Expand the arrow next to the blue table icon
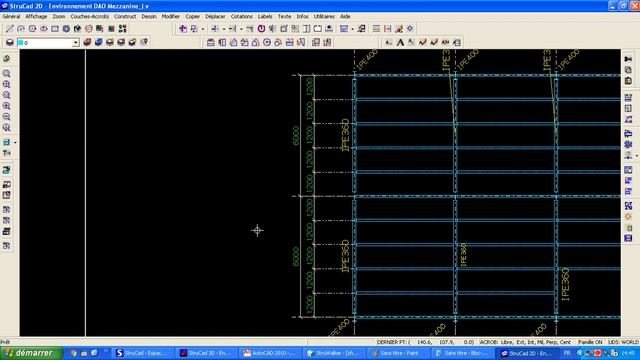This screenshot has height=360, width=640. click(352, 29)
